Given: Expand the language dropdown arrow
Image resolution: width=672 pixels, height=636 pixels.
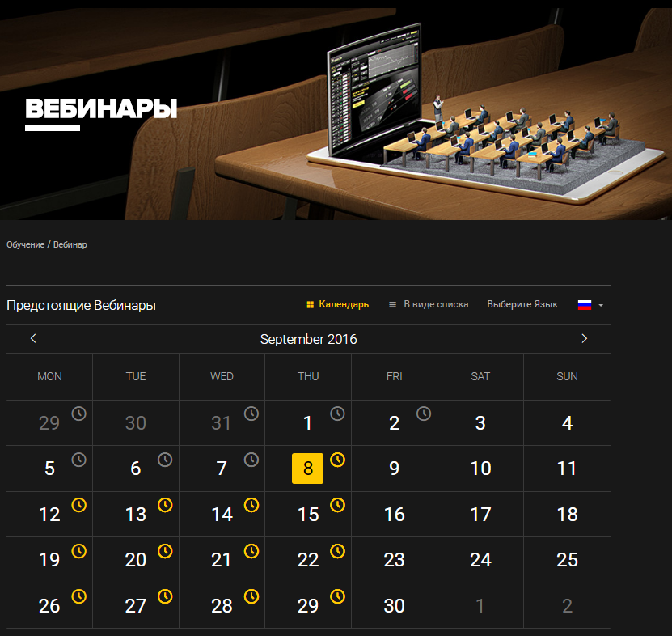Looking at the screenshot, I should pos(601,305).
